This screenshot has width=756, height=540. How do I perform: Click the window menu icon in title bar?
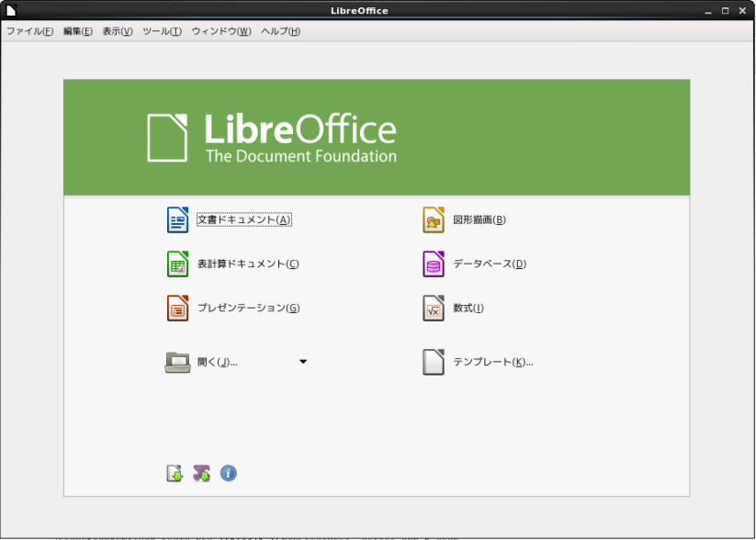point(10,10)
